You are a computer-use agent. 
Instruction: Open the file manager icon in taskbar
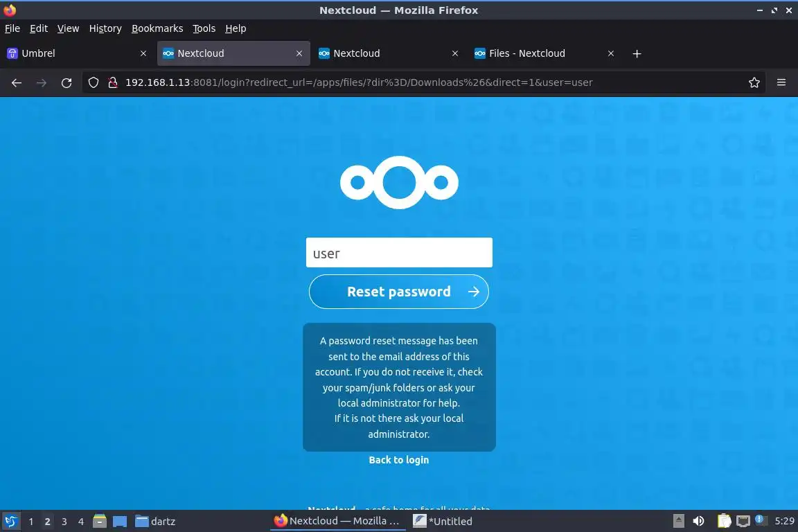pyautogui.click(x=100, y=522)
